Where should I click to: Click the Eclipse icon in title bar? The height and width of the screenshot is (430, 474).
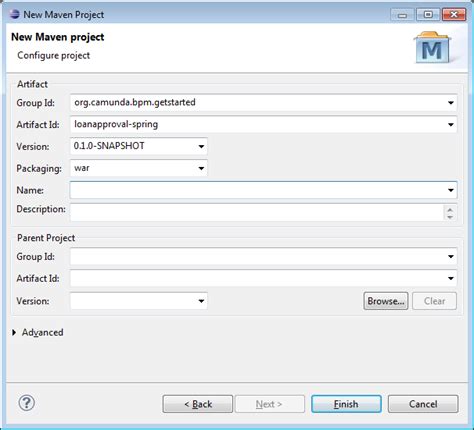pyautogui.click(x=15, y=14)
